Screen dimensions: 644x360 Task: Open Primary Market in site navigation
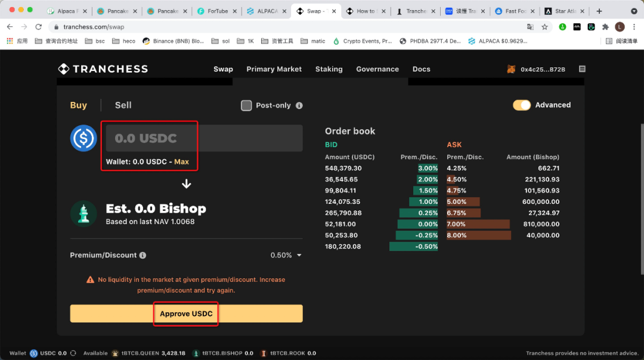[274, 69]
